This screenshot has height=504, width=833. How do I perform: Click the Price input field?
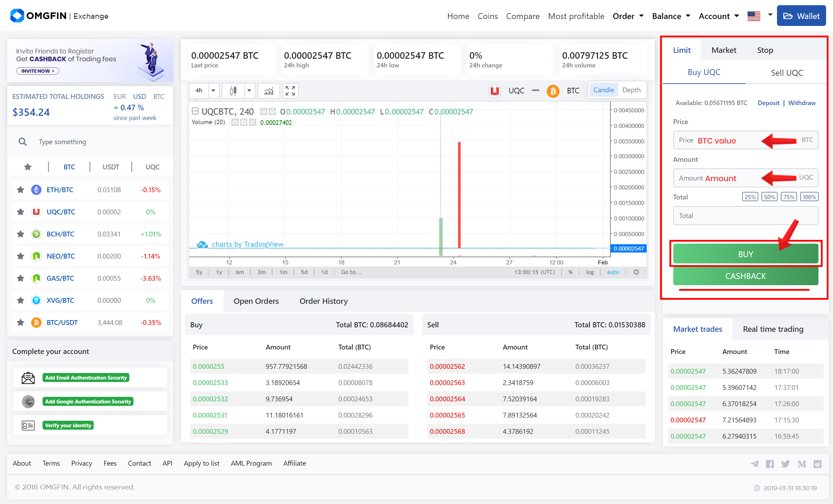745,140
